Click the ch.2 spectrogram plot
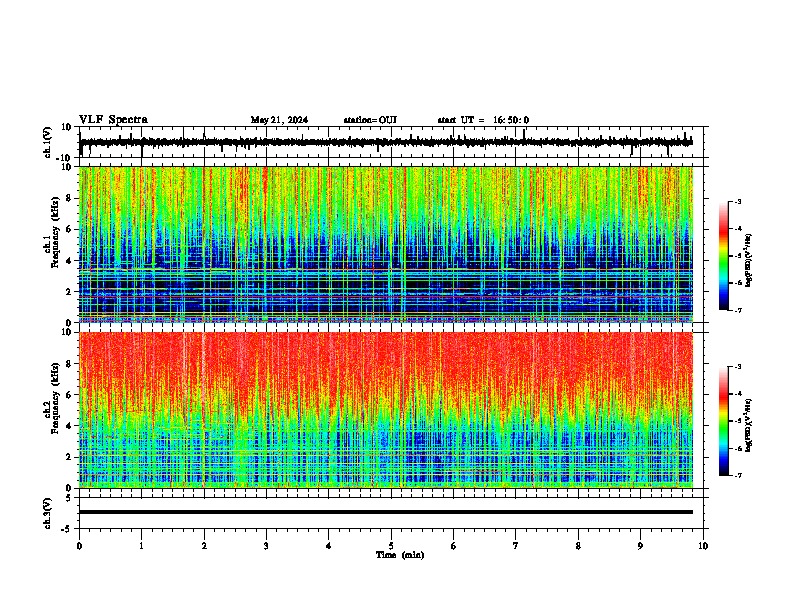The height and width of the screenshot is (612, 792). click(x=386, y=410)
